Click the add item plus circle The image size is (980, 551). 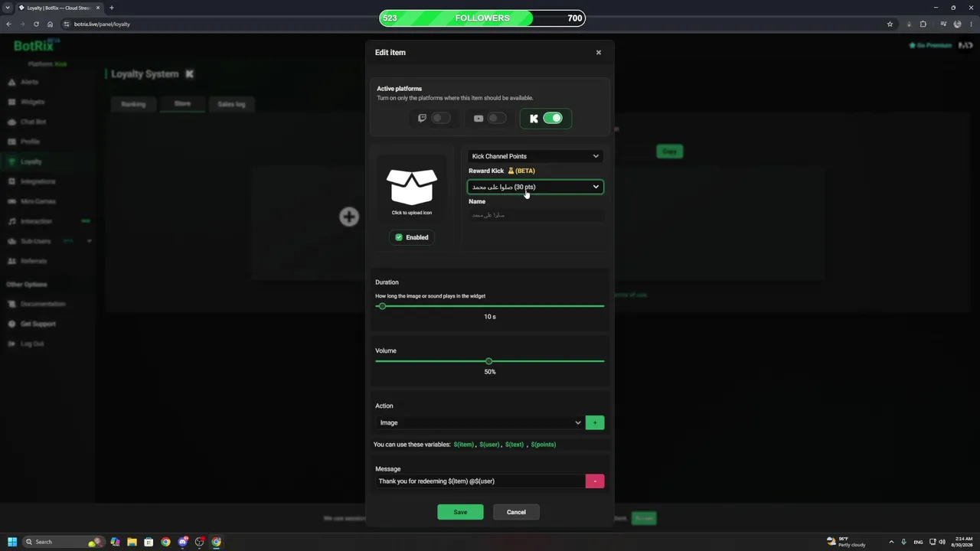click(349, 217)
